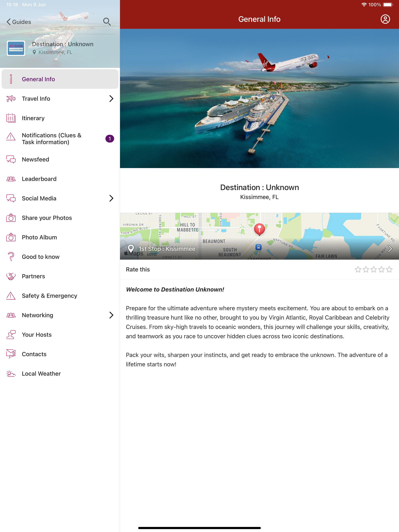Open the Safety & Emergency section
The height and width of the screenshot is (532, 399).
tap(49, 296)
